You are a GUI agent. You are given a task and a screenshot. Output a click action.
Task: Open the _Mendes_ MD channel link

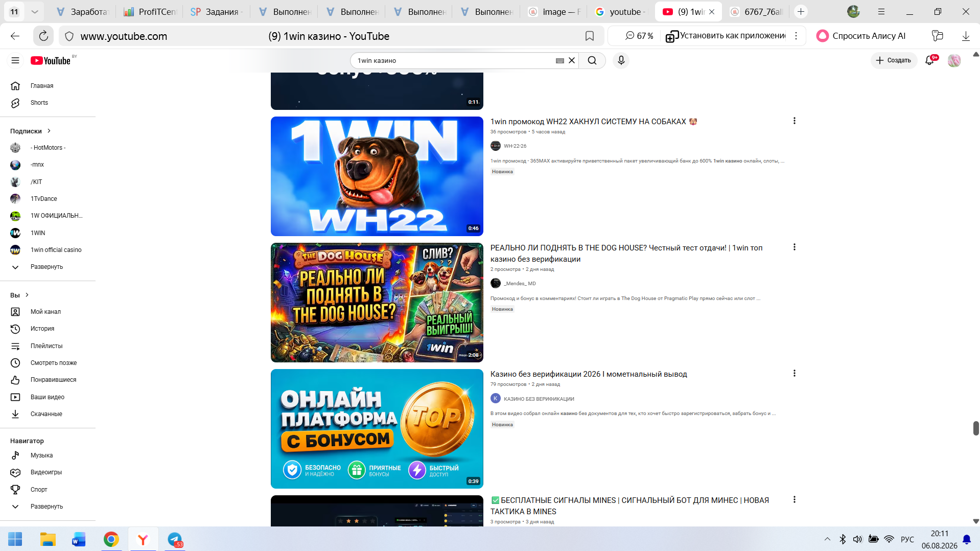[x=520, y=284]
